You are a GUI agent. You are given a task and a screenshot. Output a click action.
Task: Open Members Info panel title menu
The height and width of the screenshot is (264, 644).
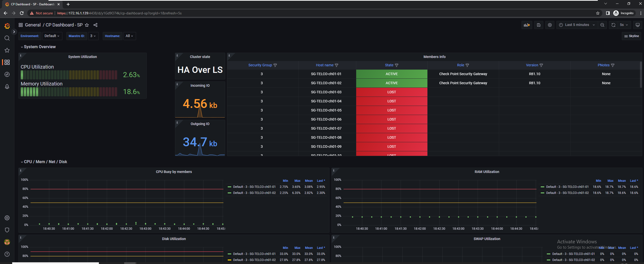pos(434,57)
